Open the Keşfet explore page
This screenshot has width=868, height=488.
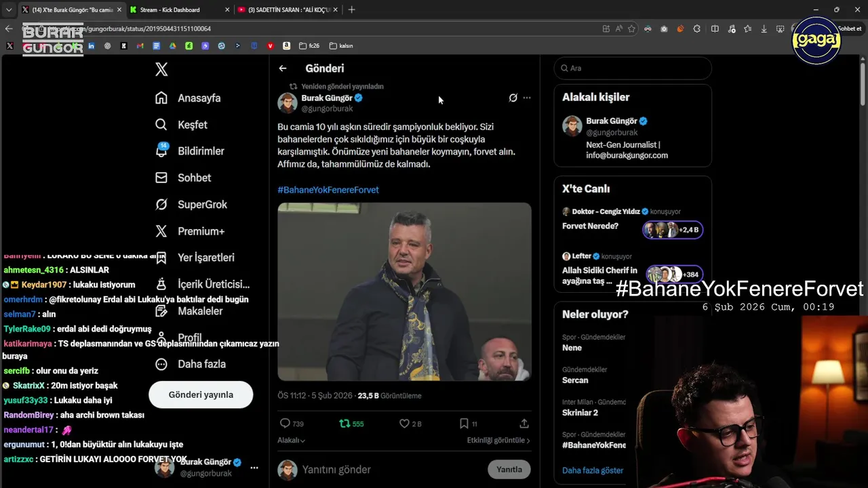tap(181, 125)
